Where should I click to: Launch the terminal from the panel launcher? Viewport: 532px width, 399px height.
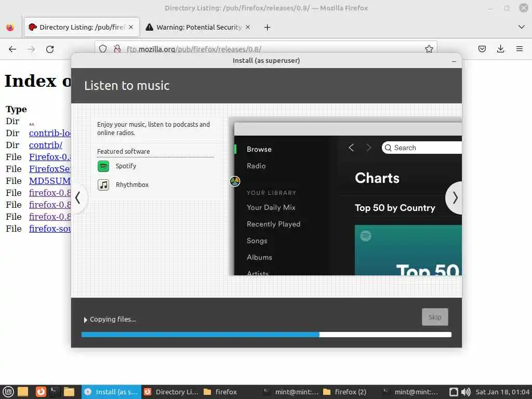[54, 392]
